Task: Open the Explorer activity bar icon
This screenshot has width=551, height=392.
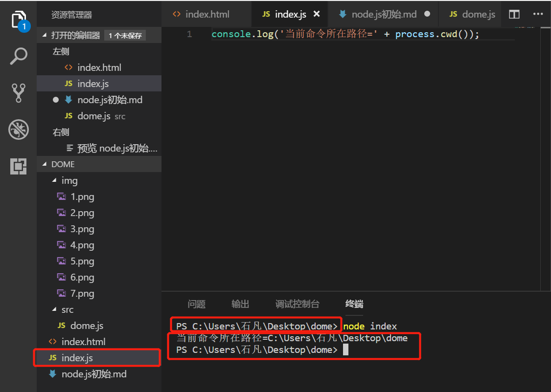Action: 19,20
